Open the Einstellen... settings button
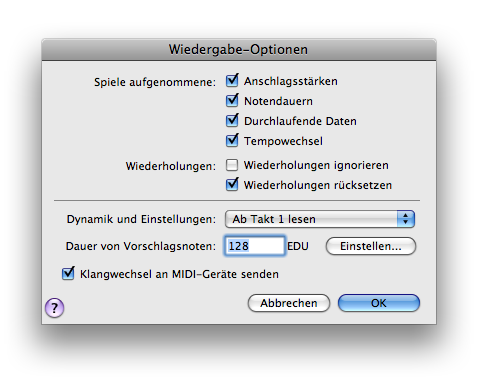Screen dimensions: 493x384 pos(371,246)
